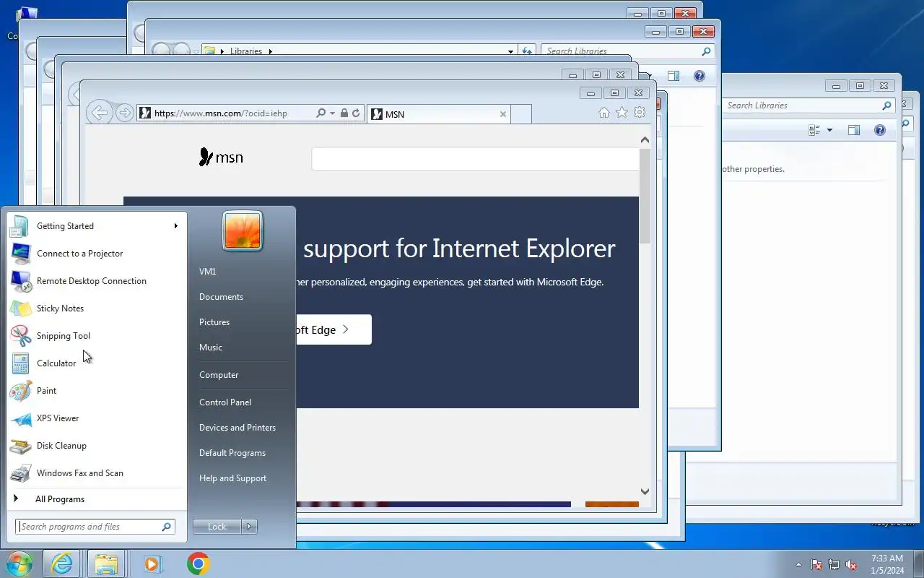Close the MSN tab
The height and width of the screenshot is (578, 924).
[503, 114]
